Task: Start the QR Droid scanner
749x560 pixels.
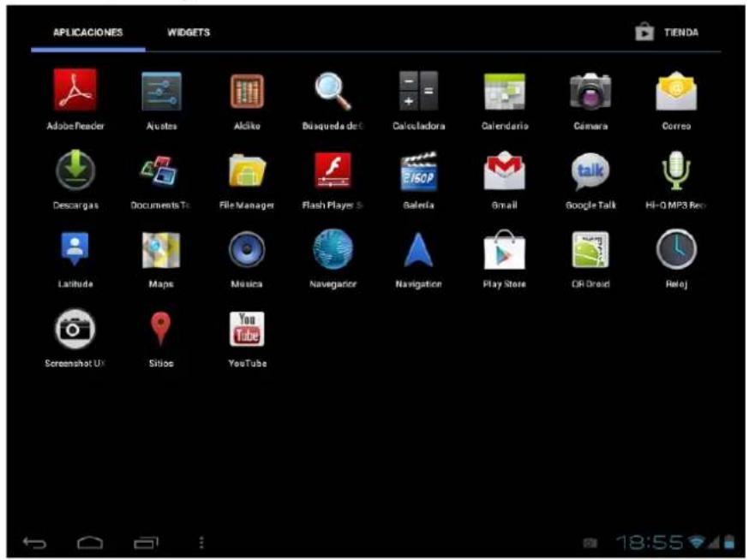Action: click(x=592, y=251)
